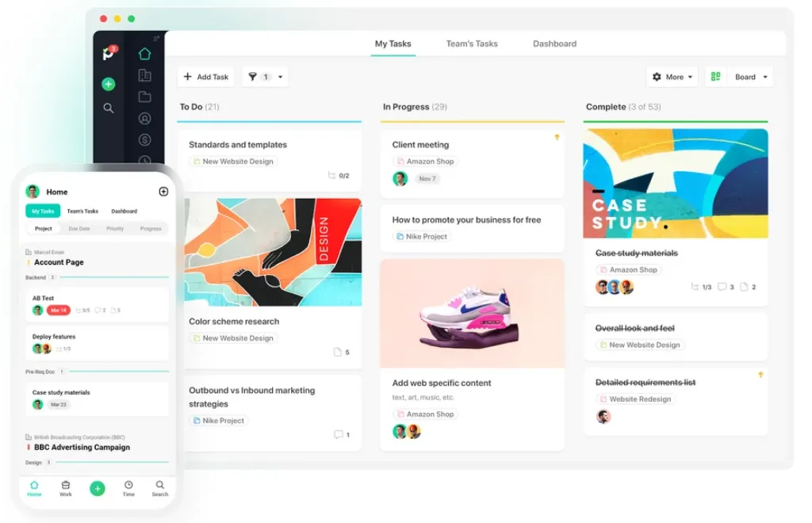Open the companies building icon in sidebar

click(x=144, y=75)
